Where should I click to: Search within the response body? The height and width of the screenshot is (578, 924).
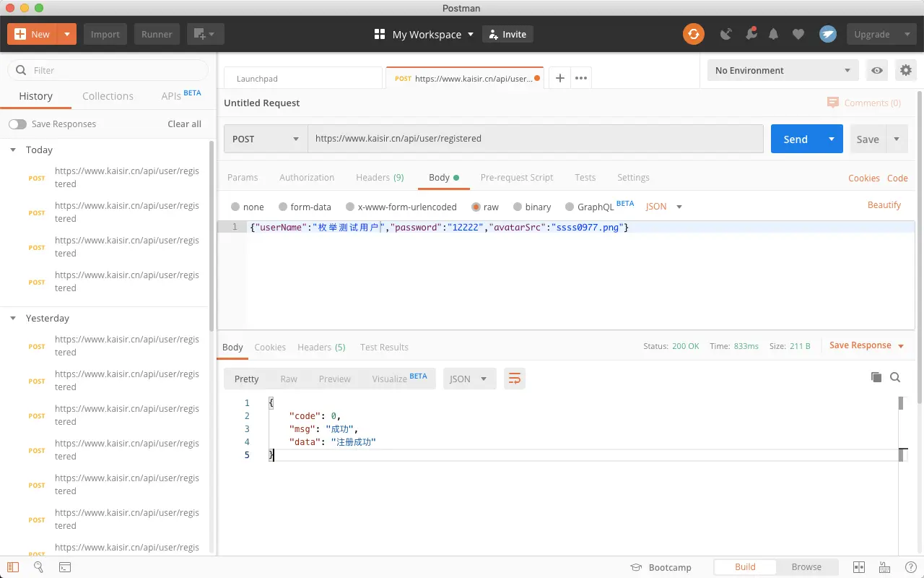click(x=895, y=377)
